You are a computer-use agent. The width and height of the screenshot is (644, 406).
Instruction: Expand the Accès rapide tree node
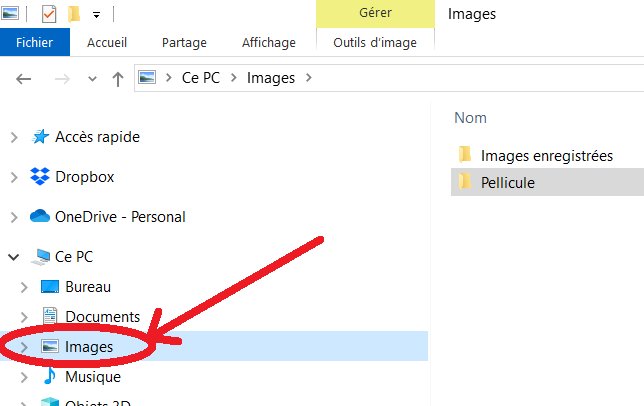click(14, 137)
